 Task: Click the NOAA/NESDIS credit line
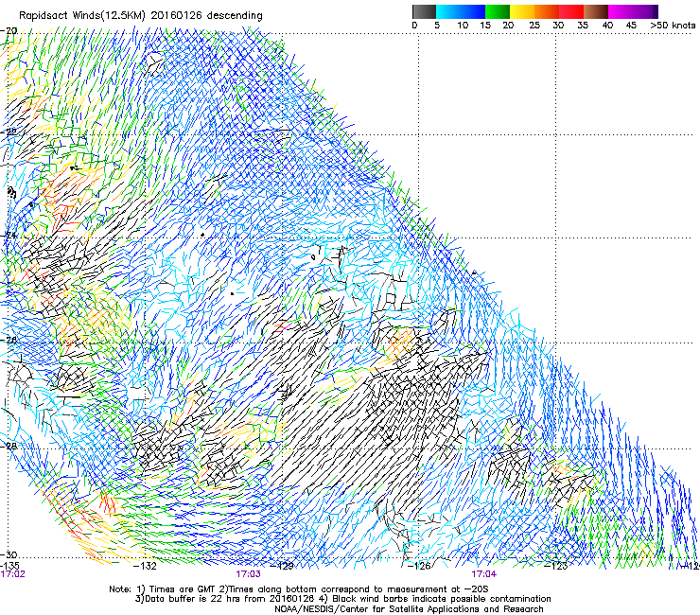point(409,609)
